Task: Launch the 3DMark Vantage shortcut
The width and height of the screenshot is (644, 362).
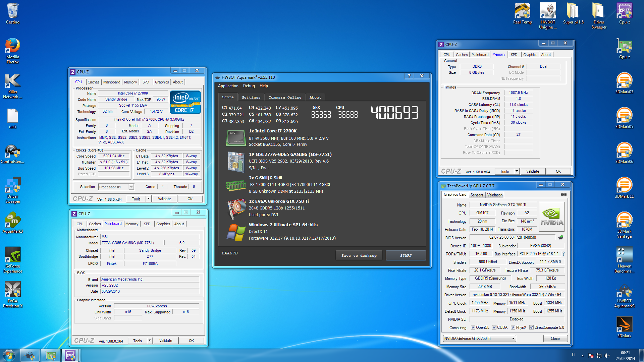Action: tap(624, 225)
